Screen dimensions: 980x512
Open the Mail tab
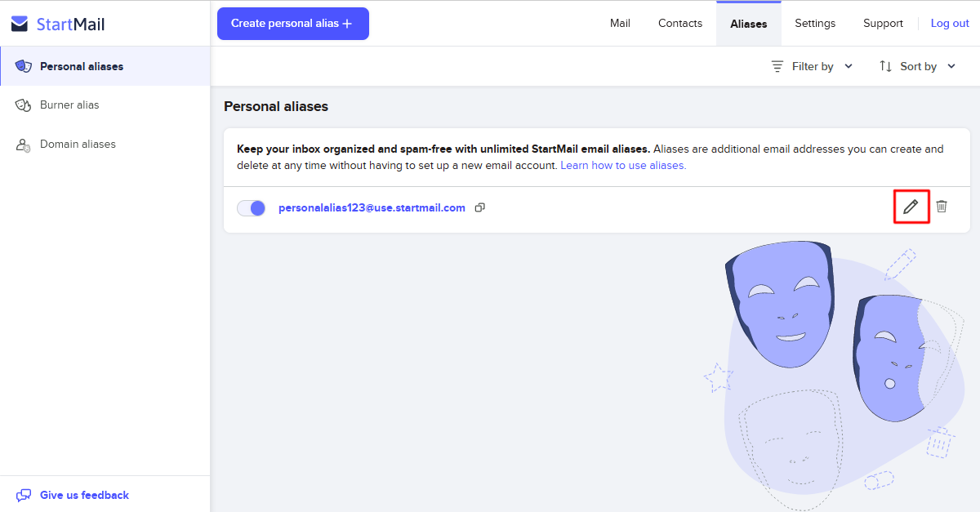pos(620,23)
